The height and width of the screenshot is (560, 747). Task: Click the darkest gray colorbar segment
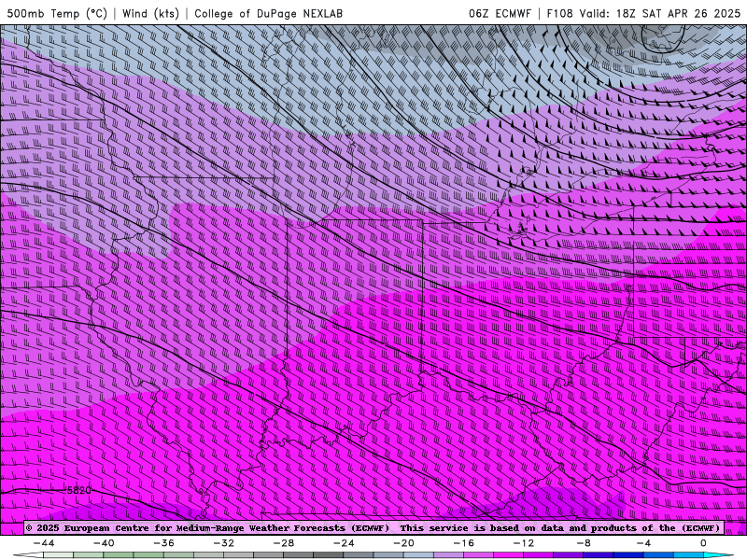coord(329,555)
